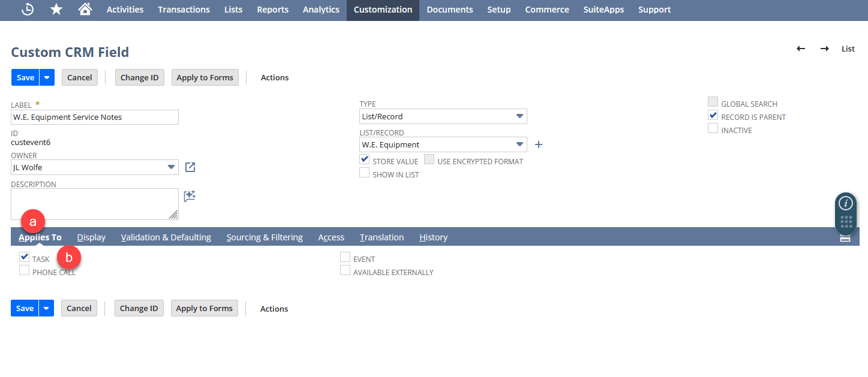Click the bottom Save button

coord(25,308)
